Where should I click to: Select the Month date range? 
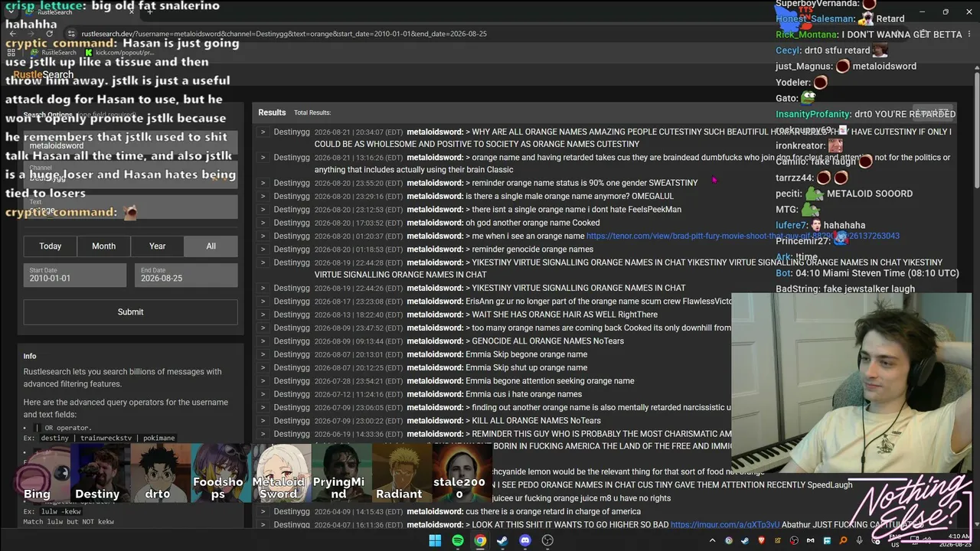(x=104, y=246)
